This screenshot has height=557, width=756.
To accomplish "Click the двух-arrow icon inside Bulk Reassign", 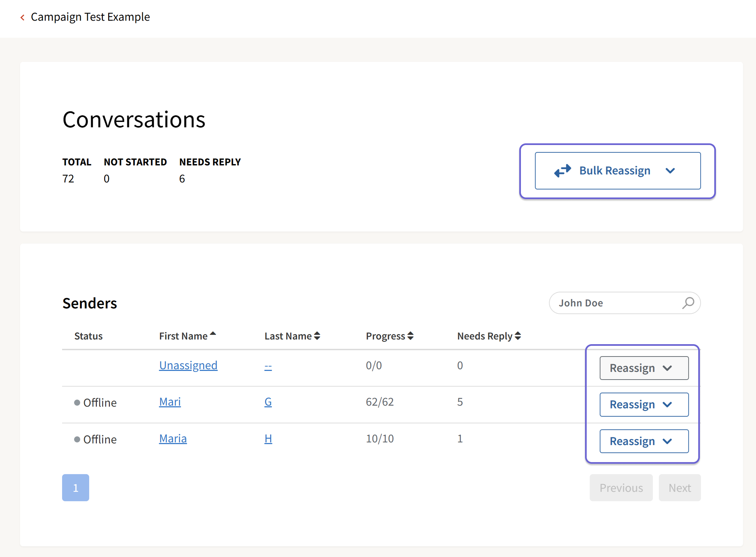I will pos(562,171).
